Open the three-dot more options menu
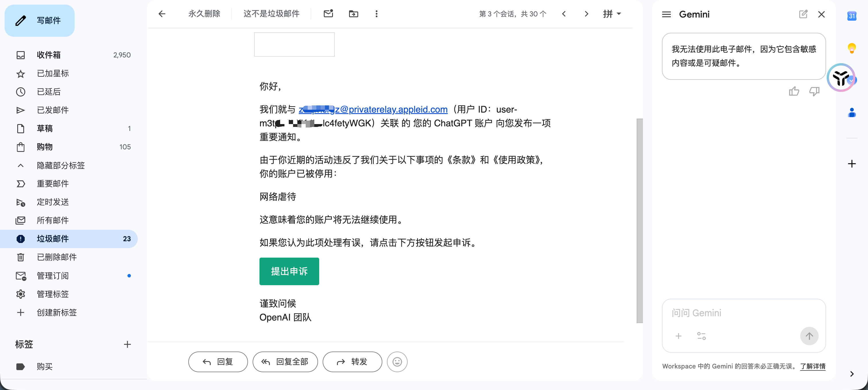The height and width of the screenshot is (390, 868). [376, 14]
